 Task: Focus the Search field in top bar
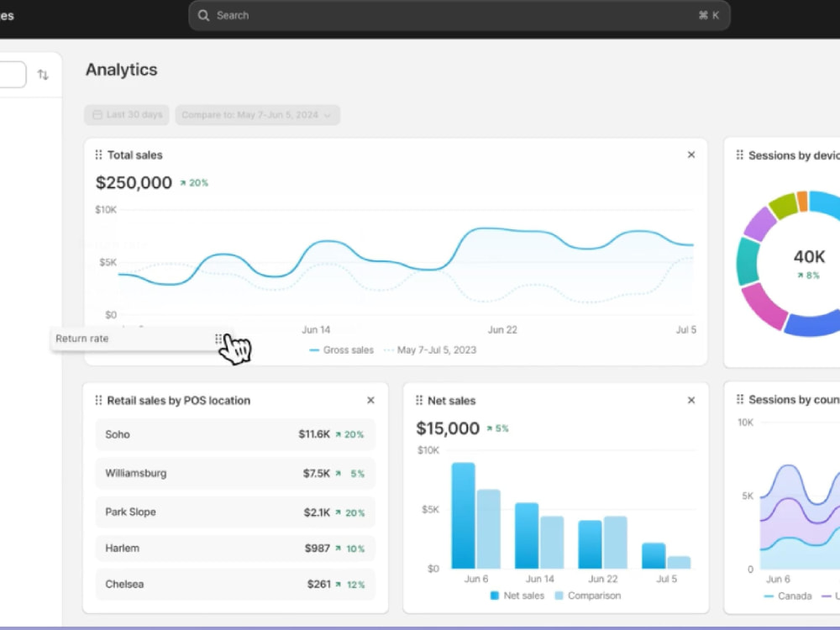(459, 15)
